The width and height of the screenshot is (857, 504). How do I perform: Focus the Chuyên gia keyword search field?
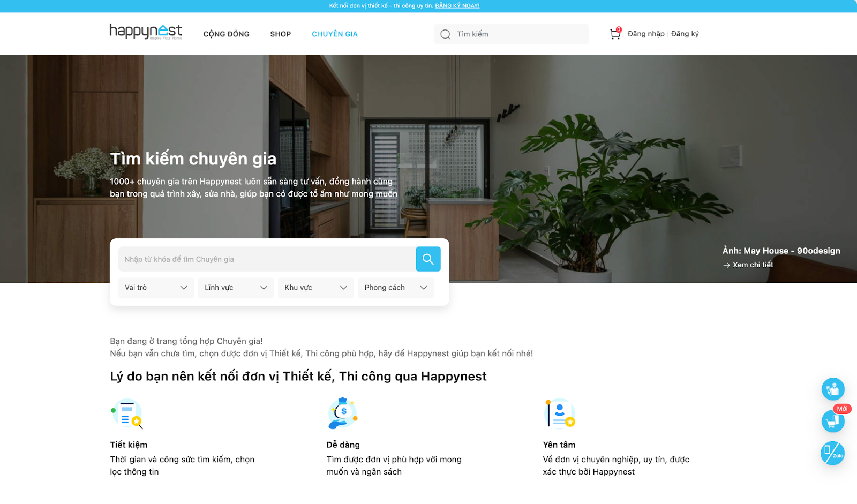click(x=267, y=259)
